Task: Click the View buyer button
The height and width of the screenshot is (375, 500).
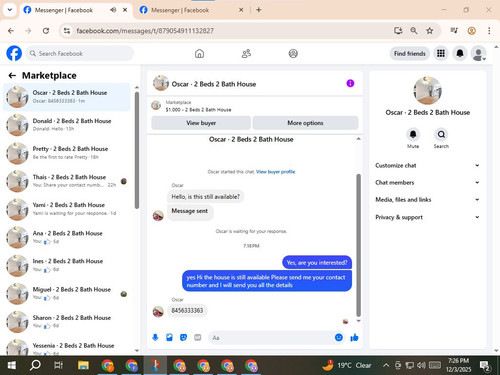Action: [x=201, y=123]
